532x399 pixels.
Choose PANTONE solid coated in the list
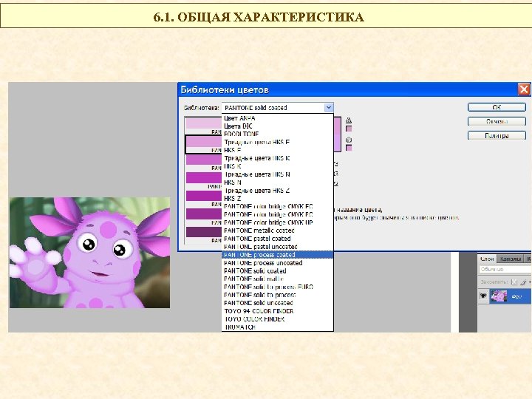click(x=278, y=270)
